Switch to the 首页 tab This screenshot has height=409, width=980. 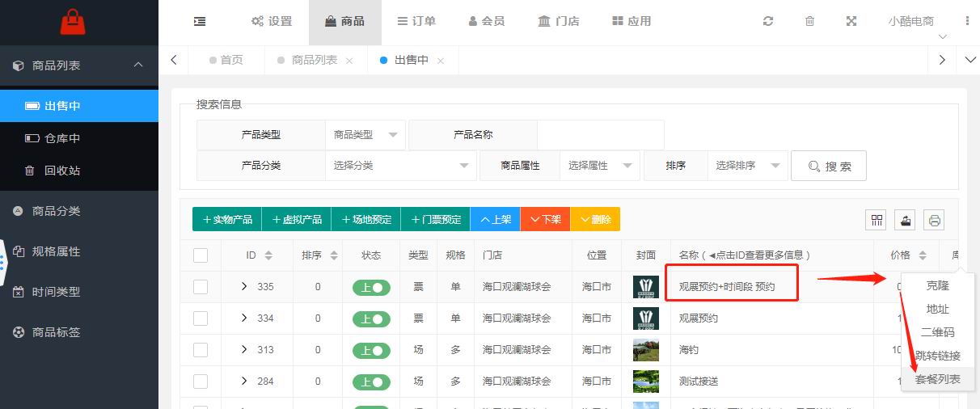(x=226, y=60)
